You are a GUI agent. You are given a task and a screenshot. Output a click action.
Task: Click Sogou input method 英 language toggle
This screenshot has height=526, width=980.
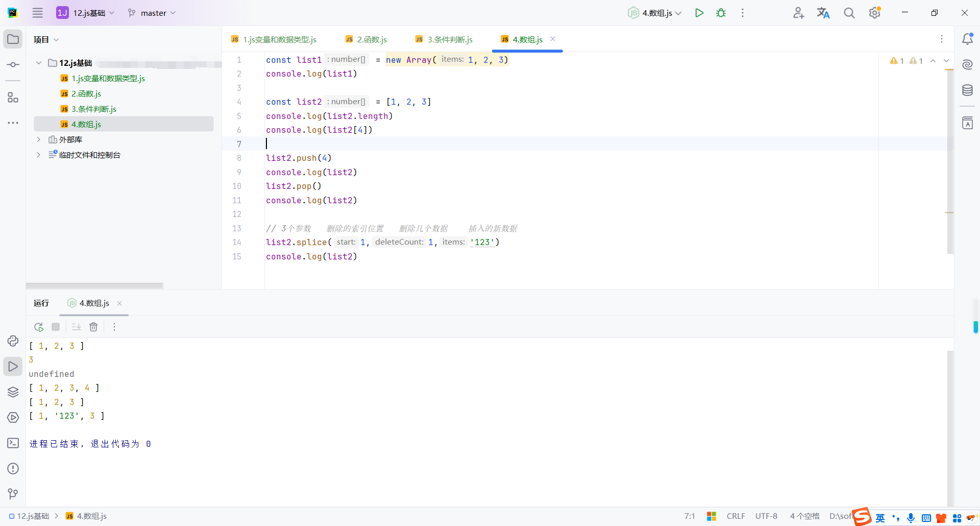(x=880, y=518)
